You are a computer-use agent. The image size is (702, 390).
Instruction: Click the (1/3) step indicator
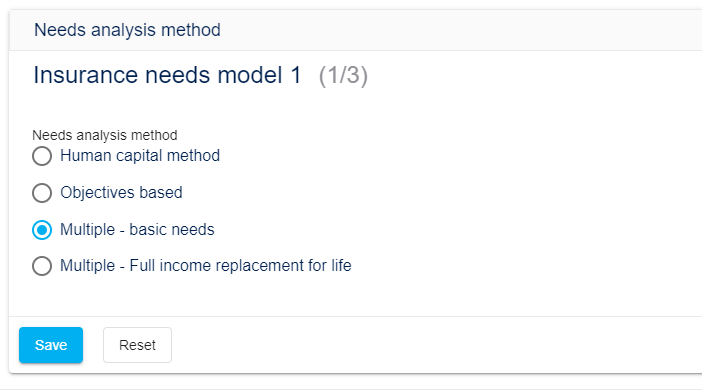(343, 75)
